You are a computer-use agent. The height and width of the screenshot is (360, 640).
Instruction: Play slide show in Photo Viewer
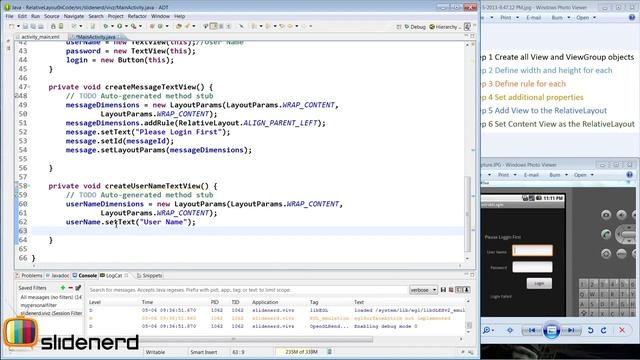[551, 330]
